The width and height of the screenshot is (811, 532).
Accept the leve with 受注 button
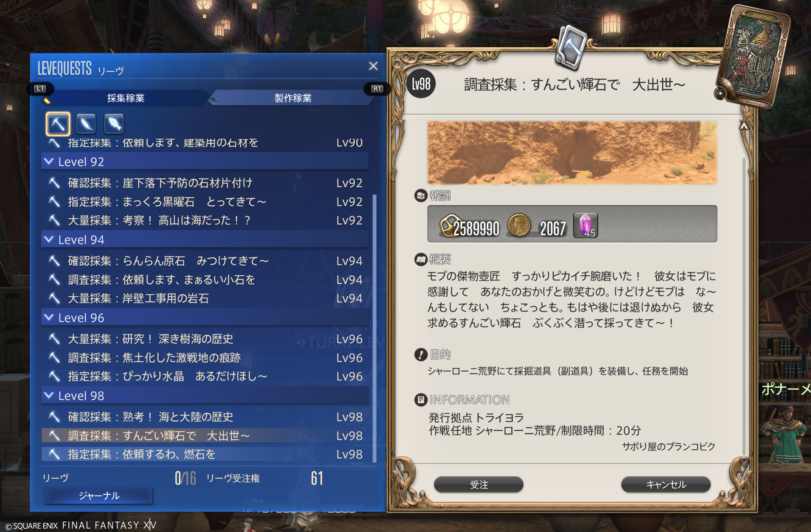[479, 485]
